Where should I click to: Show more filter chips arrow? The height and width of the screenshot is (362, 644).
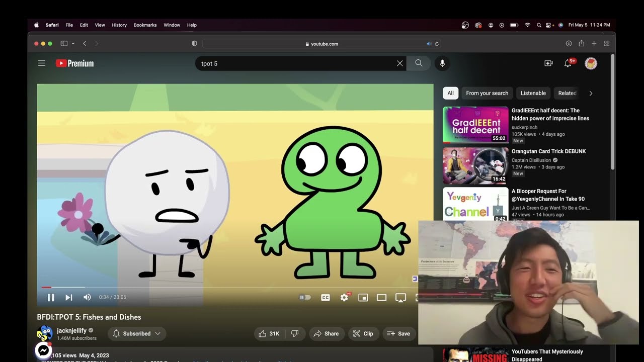(x=591, y=93)
